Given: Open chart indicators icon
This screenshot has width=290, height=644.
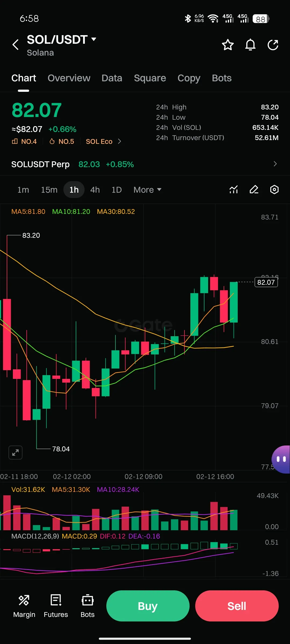Looking at the screenshot, I should click(234, 190).
